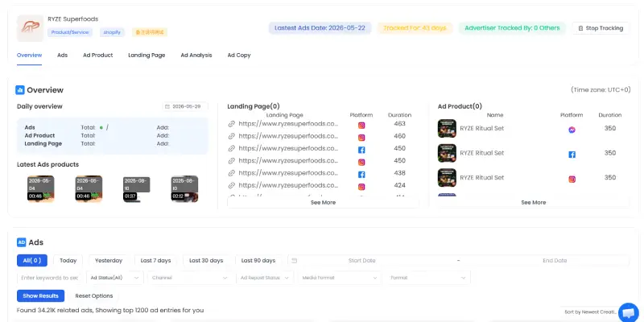Click the Facebook icon of the second RYZE Ritual Set
The image size is (644, 322).
point(572,155)
